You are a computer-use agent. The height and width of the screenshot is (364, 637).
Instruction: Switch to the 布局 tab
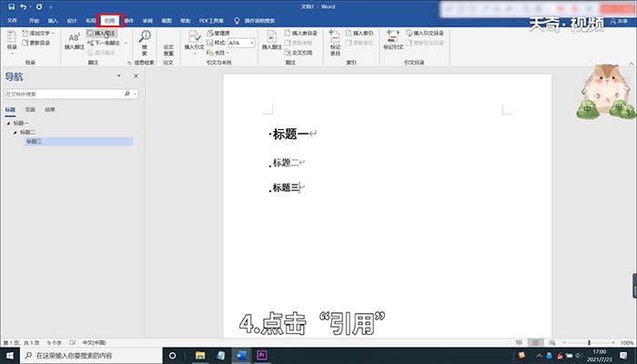pos(90,20)
